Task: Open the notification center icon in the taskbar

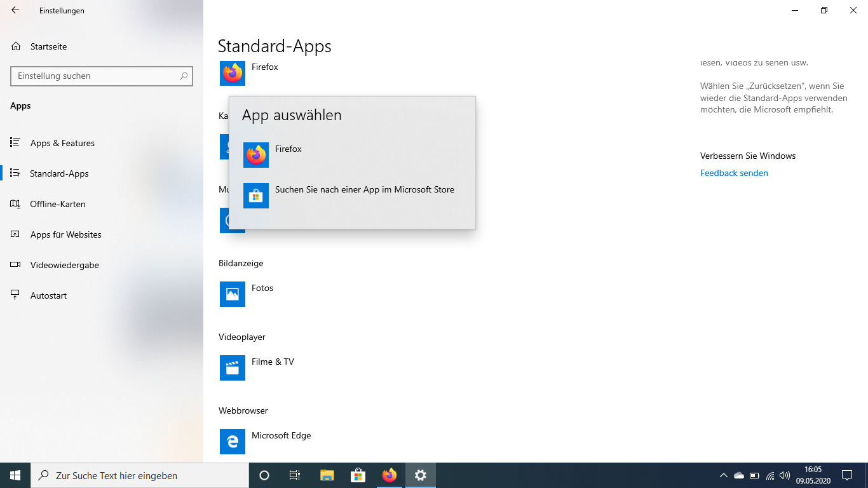Action: click(x=847, y=475)
